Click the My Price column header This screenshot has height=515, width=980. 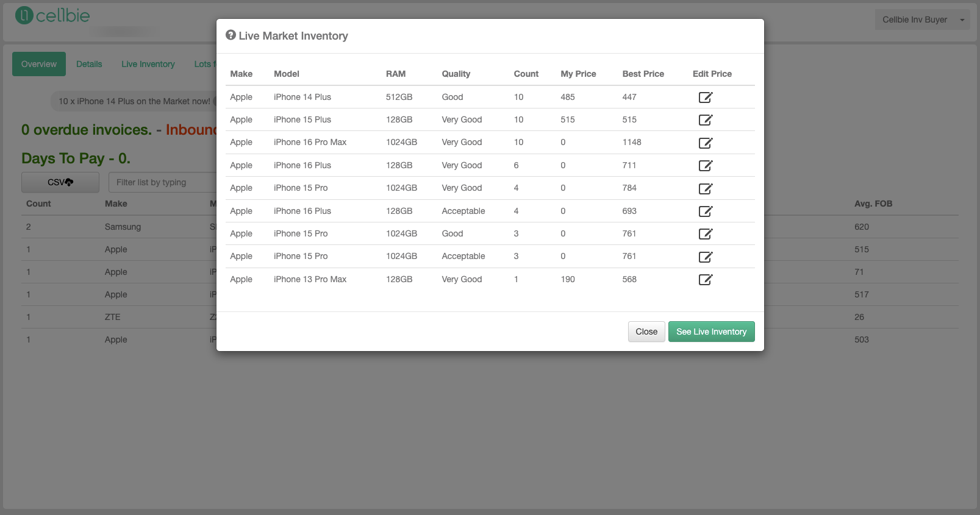(578, 74)
